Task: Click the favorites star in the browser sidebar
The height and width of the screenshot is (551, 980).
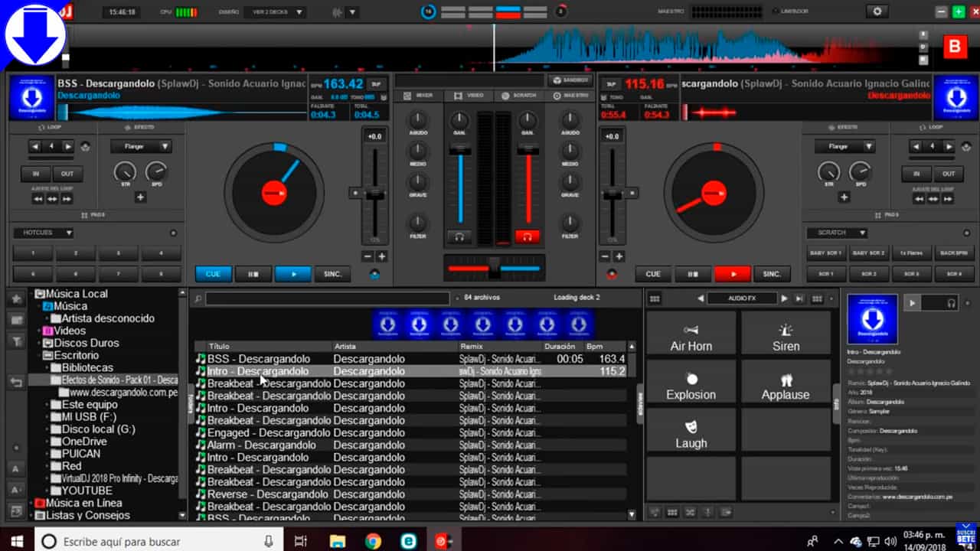Action: click(x=16, y=298)
